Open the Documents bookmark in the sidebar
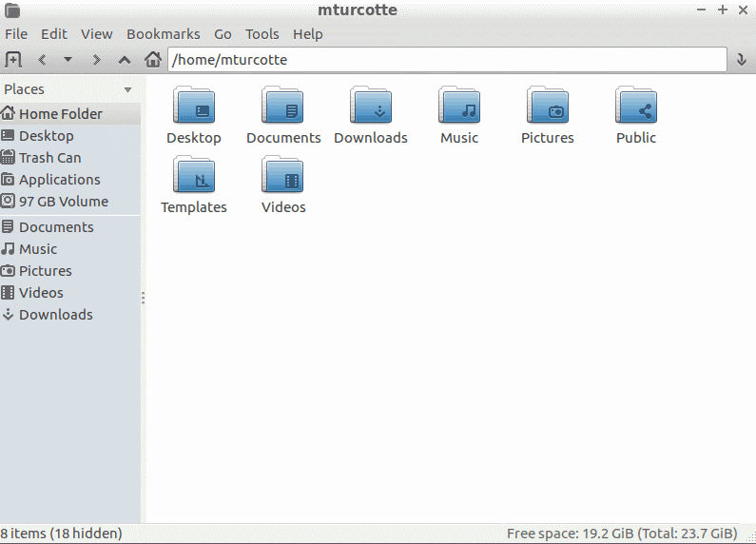Screen dimensions: 756x544 [x=70, y=227]
